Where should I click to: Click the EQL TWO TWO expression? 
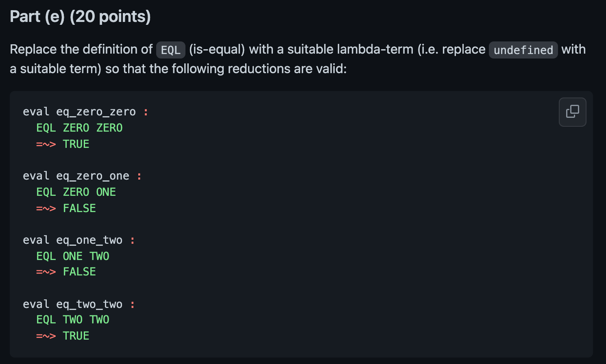pos(72,319)
